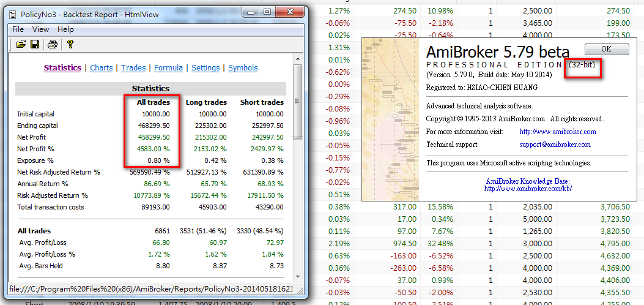
Task: View the Symbols report link
Action: point(243,68)
